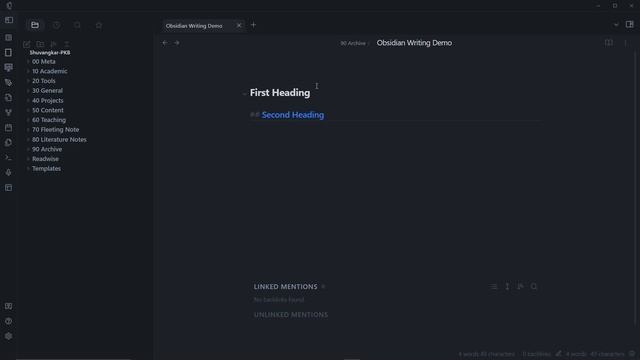Open the search magnifier sidebar tab

pos(77,25)
